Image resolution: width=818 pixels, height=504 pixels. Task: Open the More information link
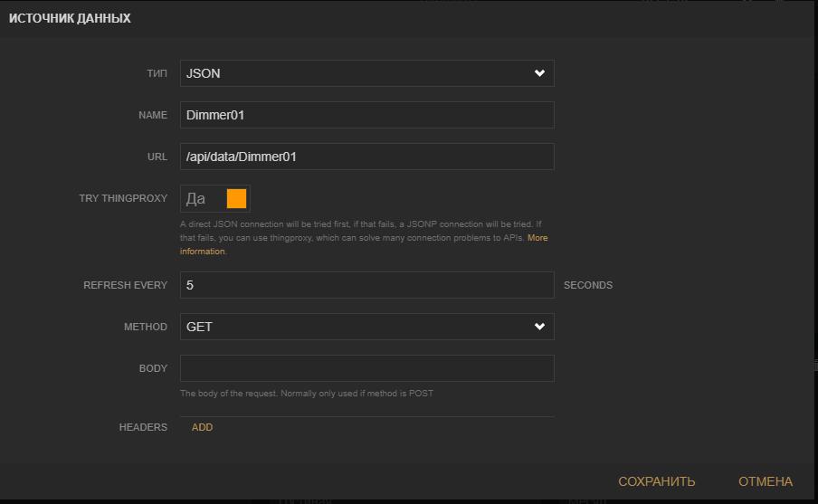537,238
